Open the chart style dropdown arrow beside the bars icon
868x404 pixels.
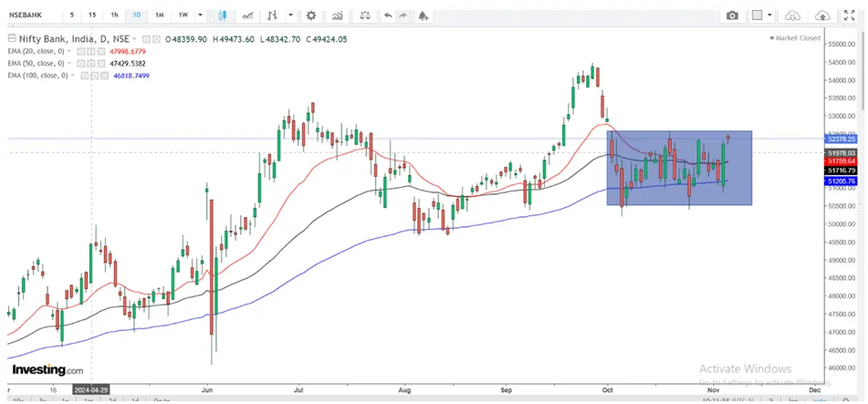[290, 16]
